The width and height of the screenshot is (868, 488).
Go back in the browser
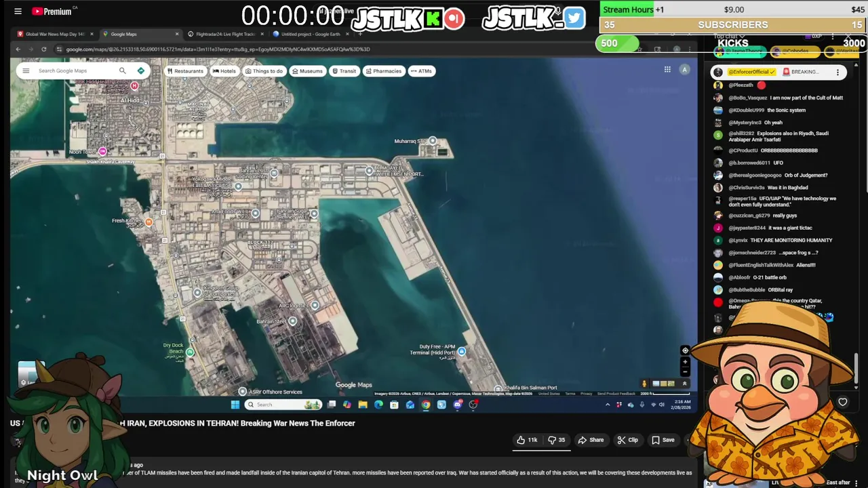18,49
